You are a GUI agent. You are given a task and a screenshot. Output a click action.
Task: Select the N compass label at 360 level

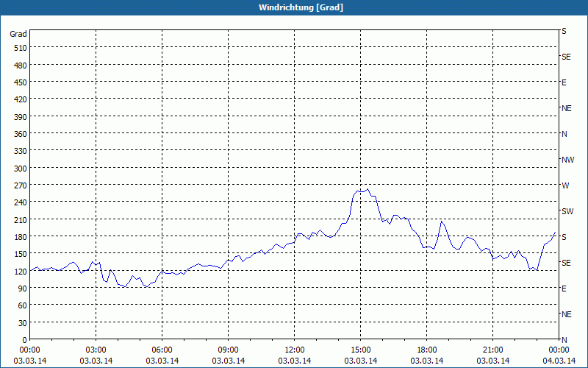click(x=564, y=134)
